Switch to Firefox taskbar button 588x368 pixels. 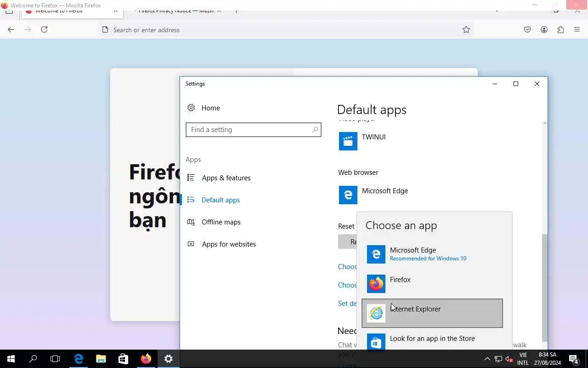point(146,359)
